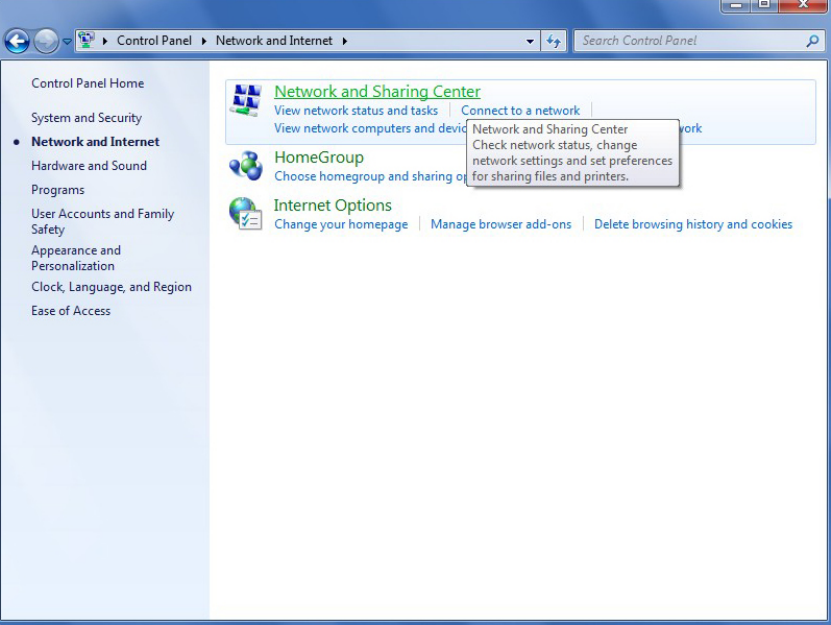
Task: Open the address bar history dropdown
Action: [529, 41]
